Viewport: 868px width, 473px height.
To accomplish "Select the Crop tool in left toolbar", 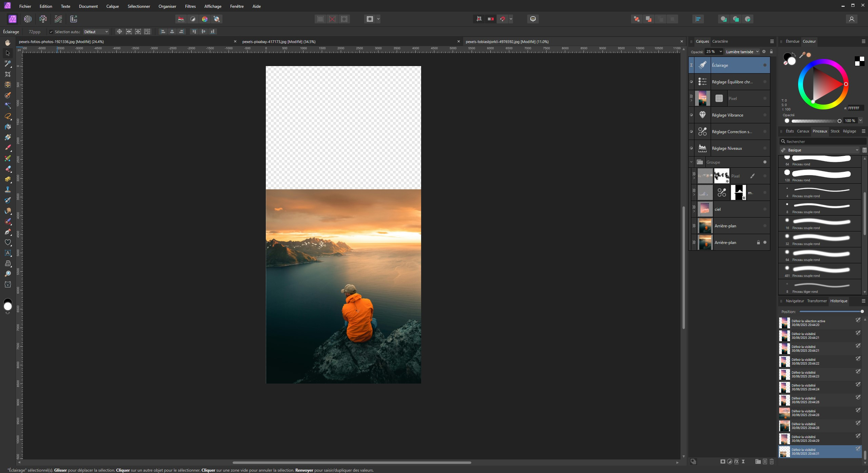I will [x=8, y=74].
